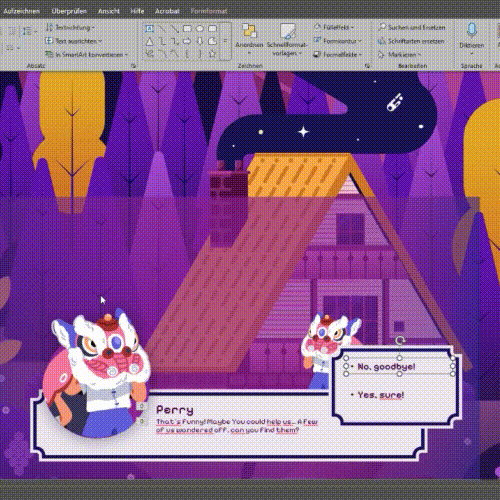The width and height of the screenshot is (500, 500).
Task: Switch to the Aufzeichnen tab
Action: click(22, 11)
